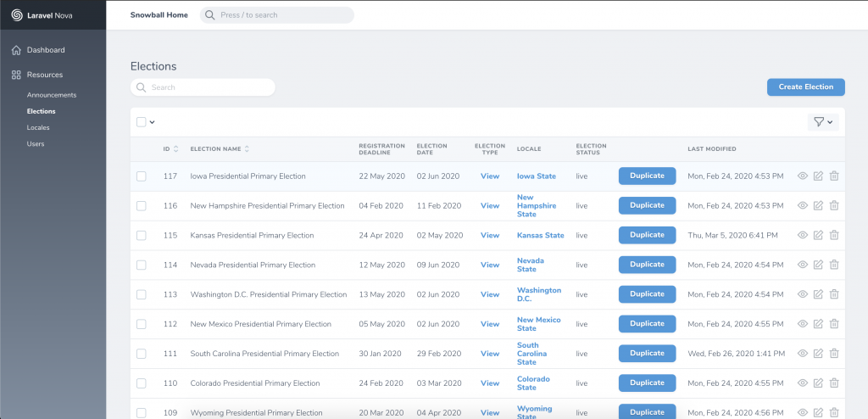Image resolution: width=868 pixels, height=419 pixels.
Task: Click the Laravel Nova logo icon
Action: click(16, 14)
